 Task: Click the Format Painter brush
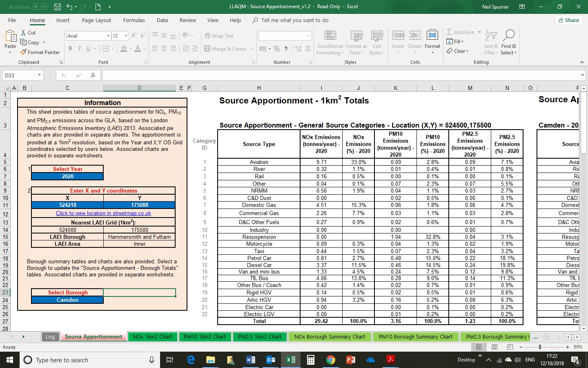point(23,52)
